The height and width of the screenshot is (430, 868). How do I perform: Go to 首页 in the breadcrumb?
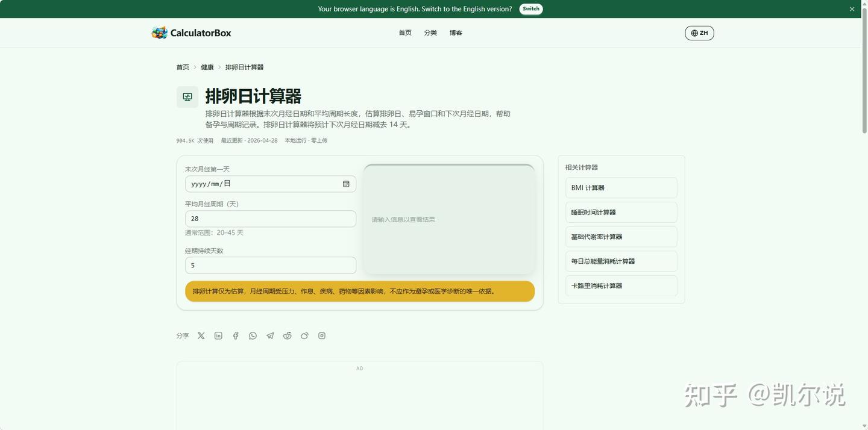183,67
